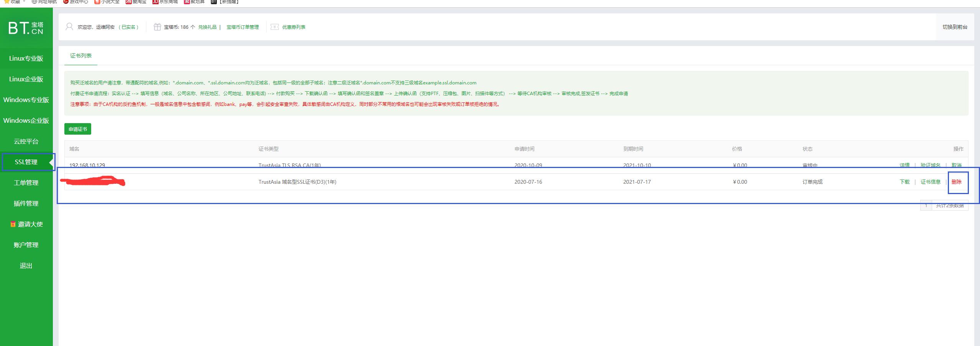Click the 2021-10-10 expiry date
The image size is (980, 346).
[637, 165]
